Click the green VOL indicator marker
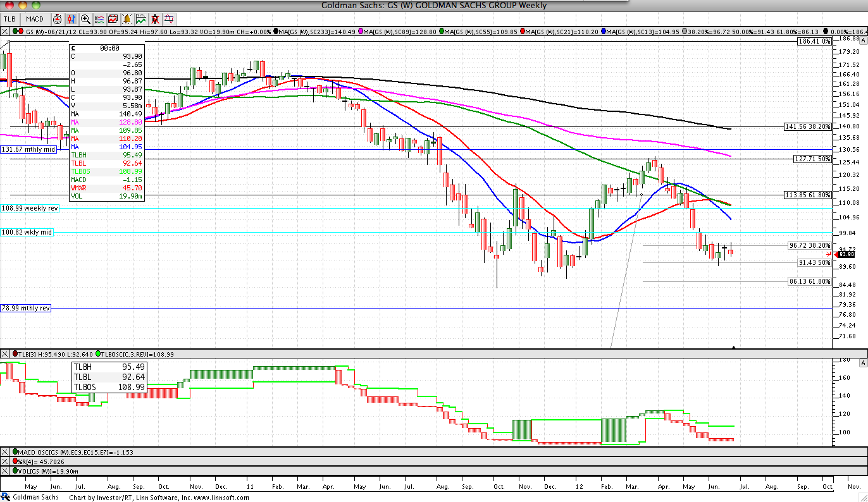This screenshot has height=502, width=868. 15,471
